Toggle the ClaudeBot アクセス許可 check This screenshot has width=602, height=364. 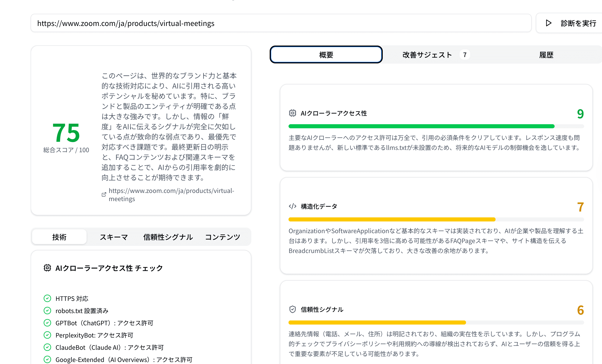[x=47, y=347]
